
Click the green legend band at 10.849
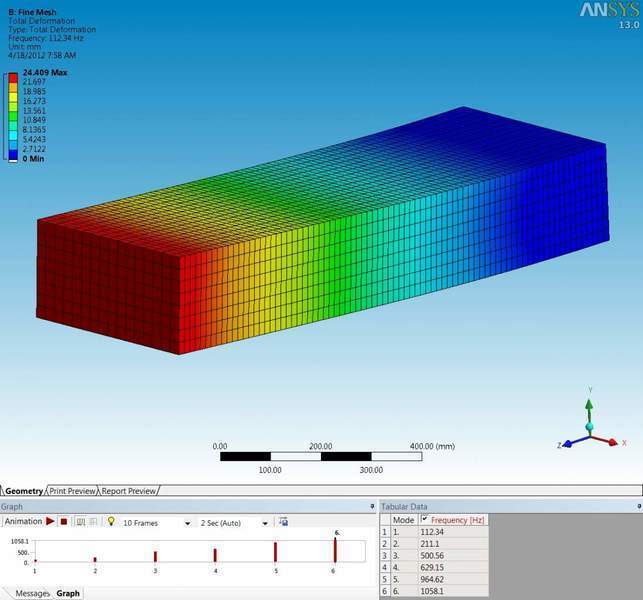coord(13,116)
